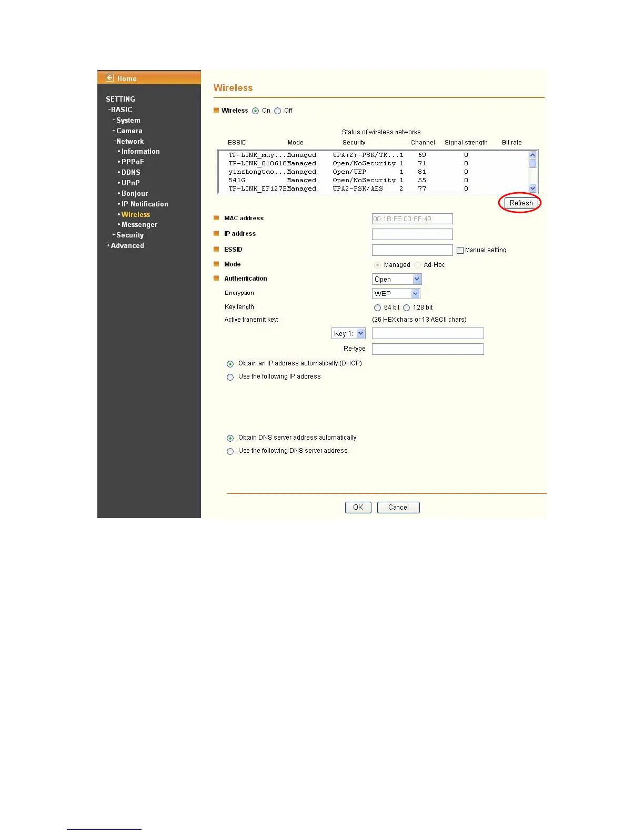Open the Key 1 transmit key dropdown

coord(348,333)
